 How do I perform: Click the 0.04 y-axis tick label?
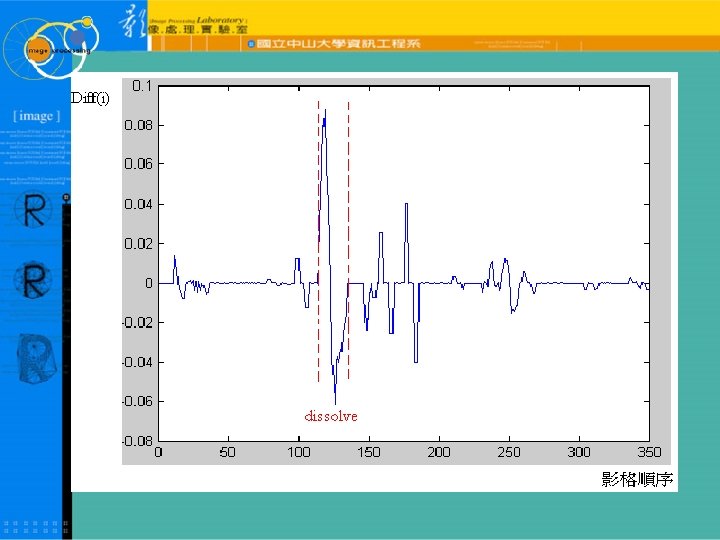pos(138,204)
